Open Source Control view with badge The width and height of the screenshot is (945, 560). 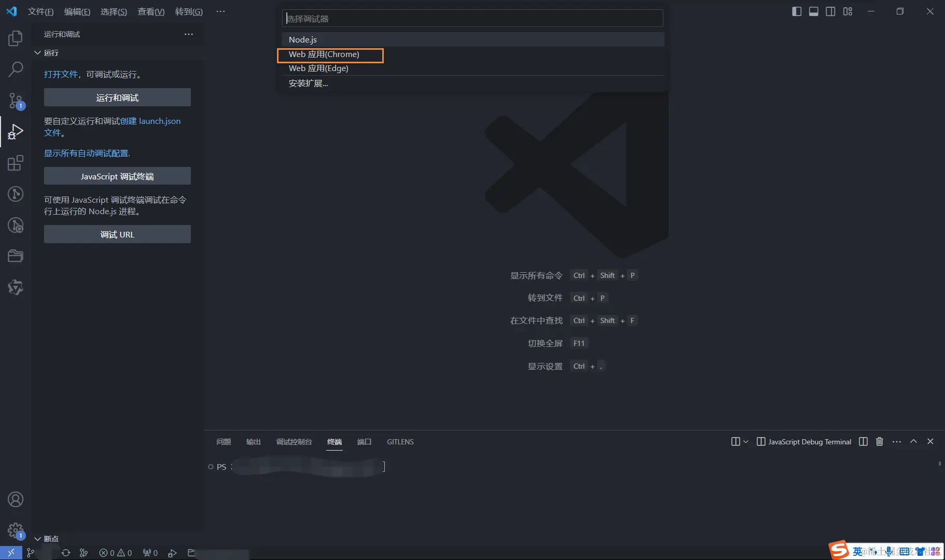click(x=16, y=101)
